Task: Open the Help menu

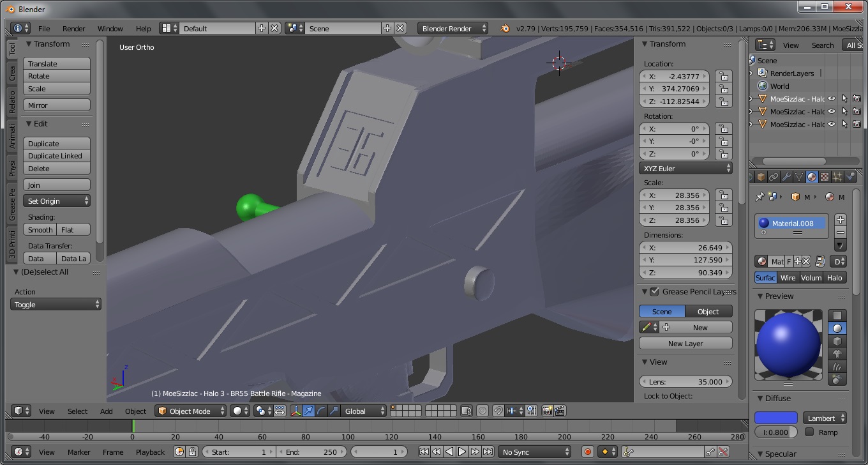Action: coord(144,29)
